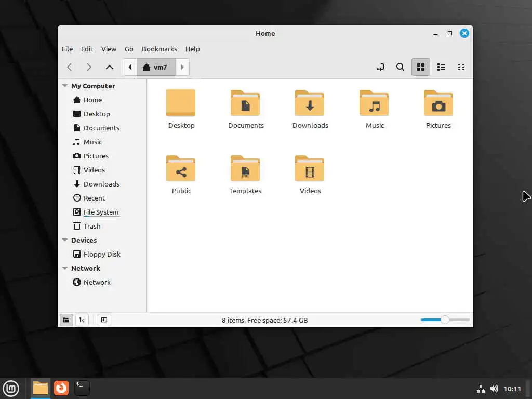The width and height of the screenshot is (532, 399).
Task: Collapse the My Computer section
Action: tap(65, 86)
